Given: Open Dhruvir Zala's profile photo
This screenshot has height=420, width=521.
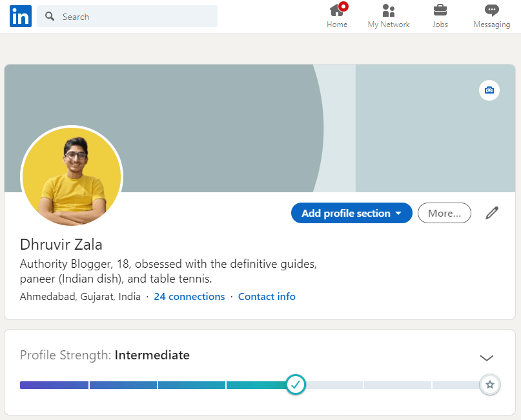Looking at the screenshot, I should tap(72, 176).
